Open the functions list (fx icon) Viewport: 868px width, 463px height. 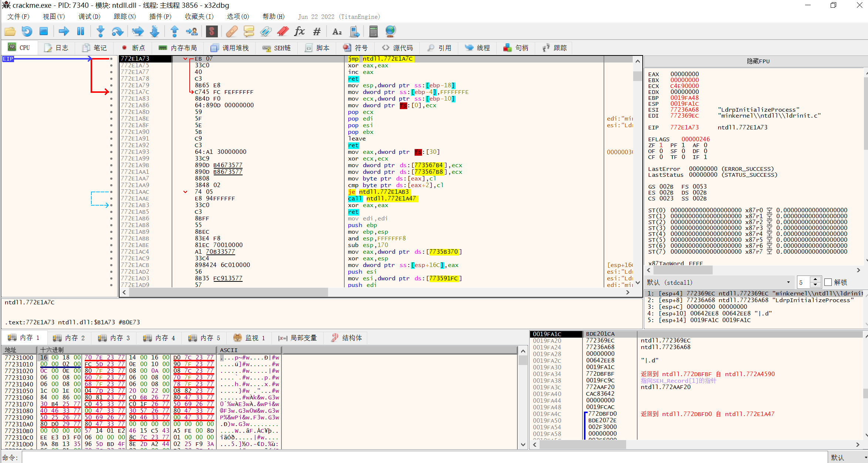[x=300, y=31]
